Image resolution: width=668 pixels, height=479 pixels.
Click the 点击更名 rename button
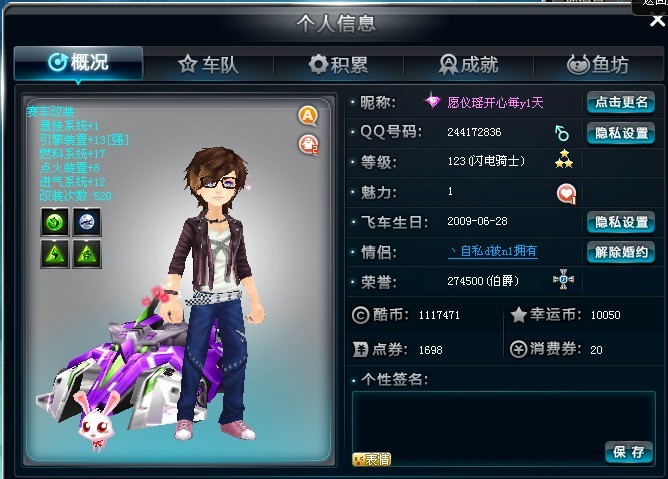tap(621, 102)
